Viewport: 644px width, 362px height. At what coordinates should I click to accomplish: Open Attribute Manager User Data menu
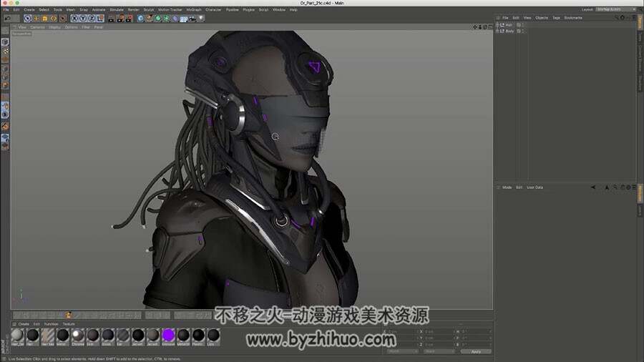pos(535,187)
